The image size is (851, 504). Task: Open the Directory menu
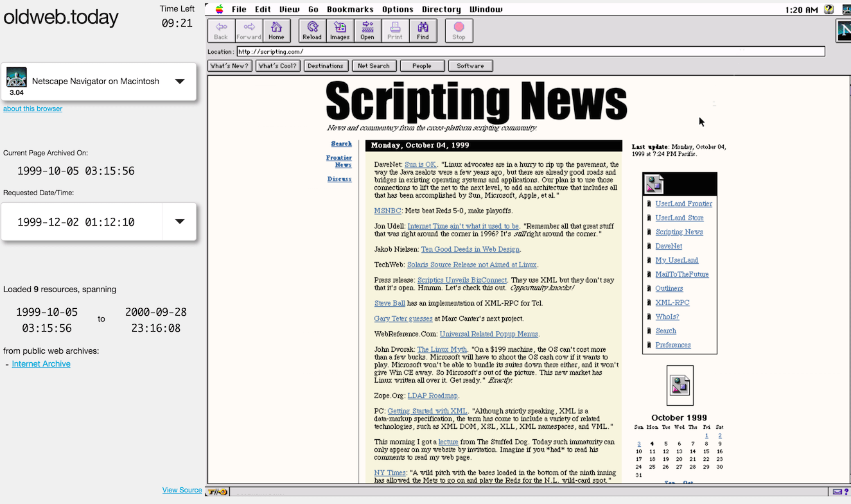click(x=441, y=9)
